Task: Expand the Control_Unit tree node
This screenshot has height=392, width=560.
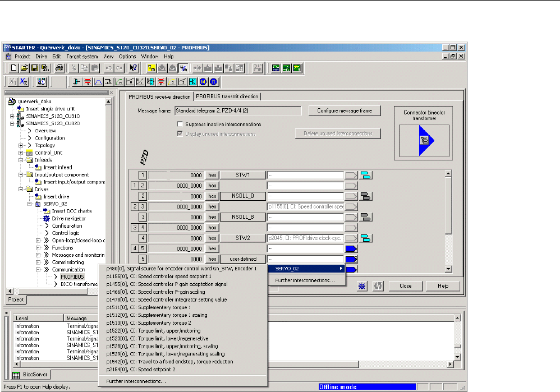Action: [x=21, y=153]
